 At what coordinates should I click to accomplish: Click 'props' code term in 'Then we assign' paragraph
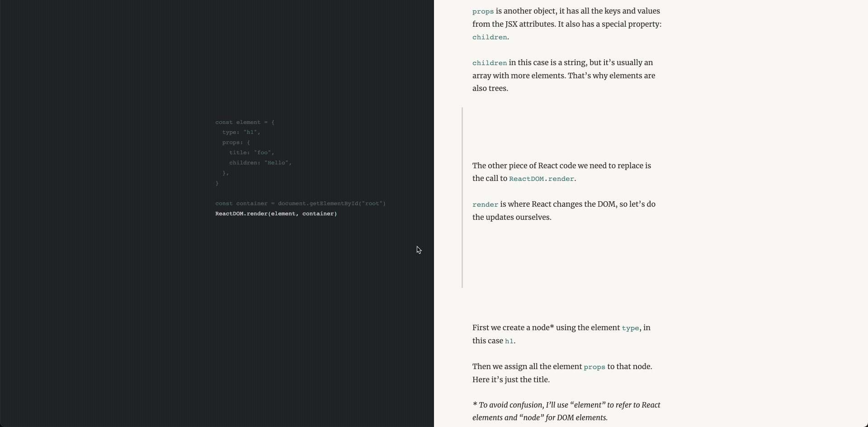tap(594, 367)
